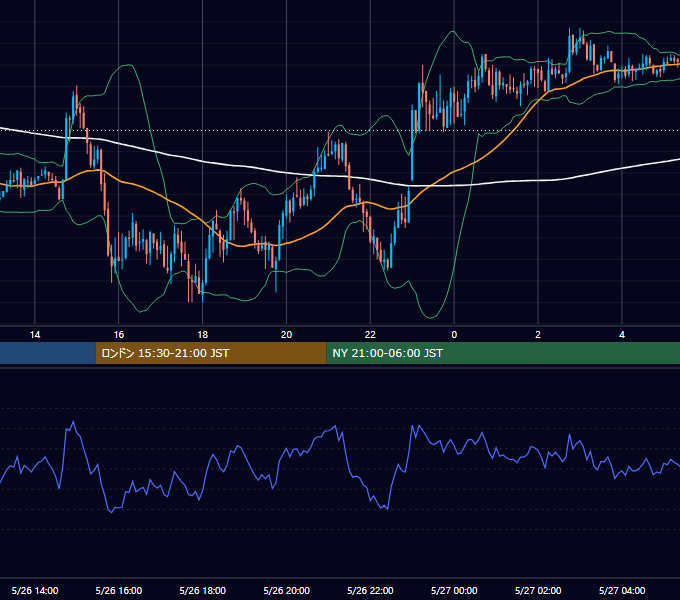680x600 pixels.
Task: Click the 5/26 16:00 date label
Action: 118,590
